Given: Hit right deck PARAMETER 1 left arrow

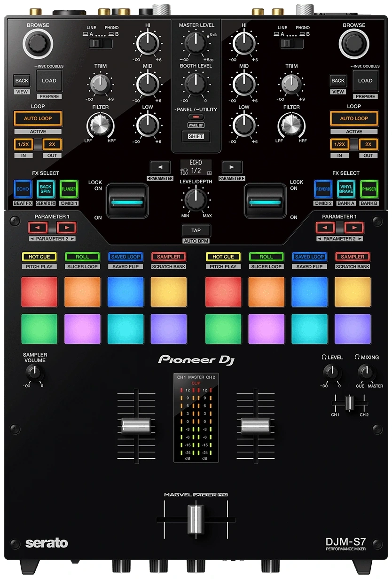Looking at the screenshot, I should click(326, 228).
